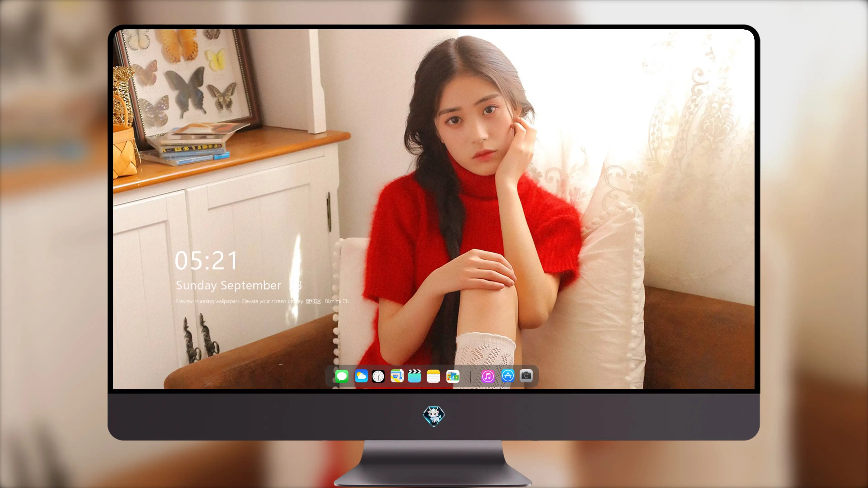The width and height of the screenshot is (868, 488).
Task: Click the 05:21 clock display
Action: tap(206, 260)
